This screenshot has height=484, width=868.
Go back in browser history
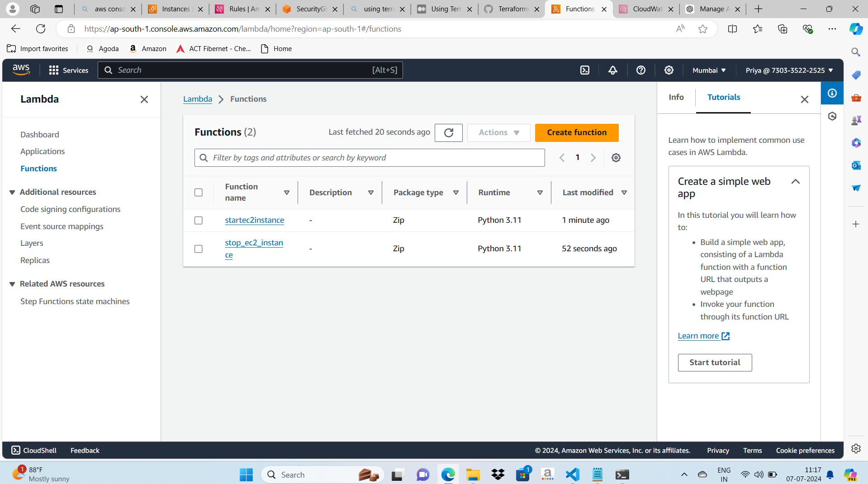point(16,29)
